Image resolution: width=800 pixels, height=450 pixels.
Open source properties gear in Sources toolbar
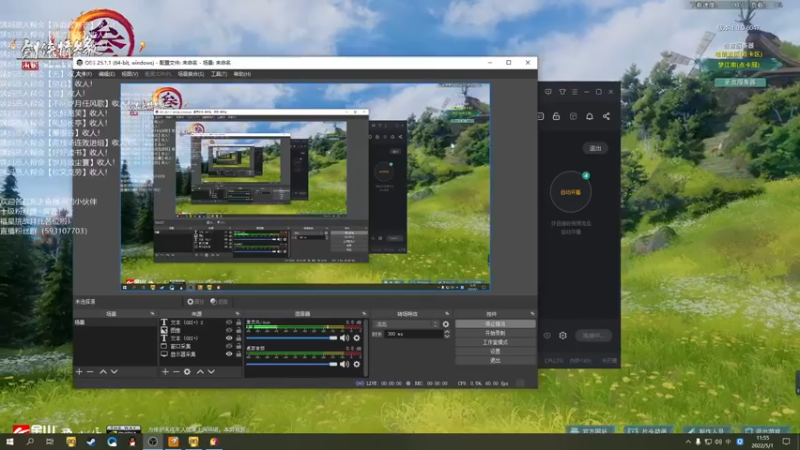187,372
